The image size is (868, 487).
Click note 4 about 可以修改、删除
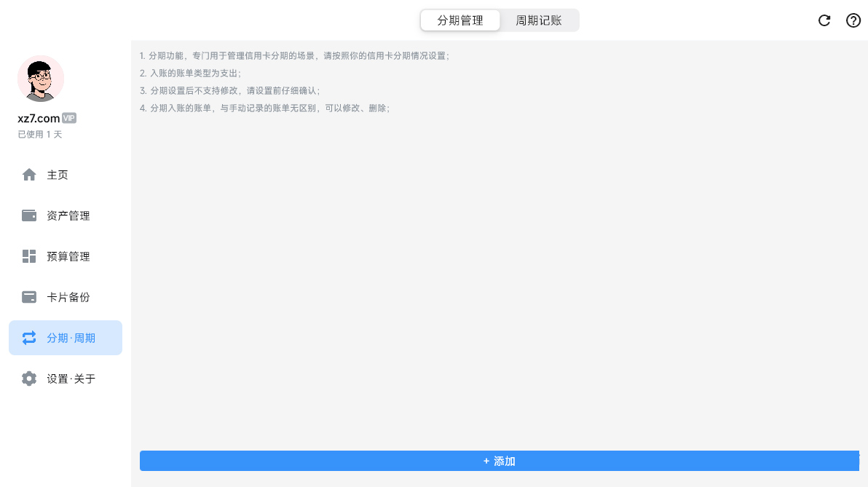pyautogui.click(x=264, y=108)
